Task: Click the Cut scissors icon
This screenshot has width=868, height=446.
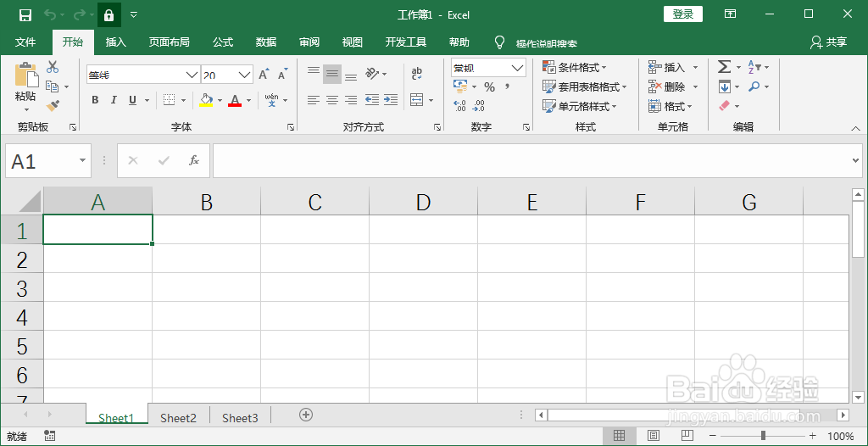Action: click(x=53, y=67)
